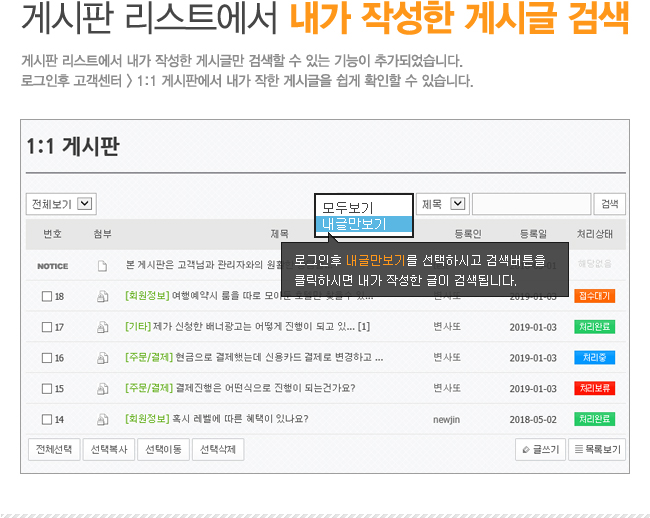
Task: Open post about 신용카드 결제로 변경
Action: click(x=254, y=357)
